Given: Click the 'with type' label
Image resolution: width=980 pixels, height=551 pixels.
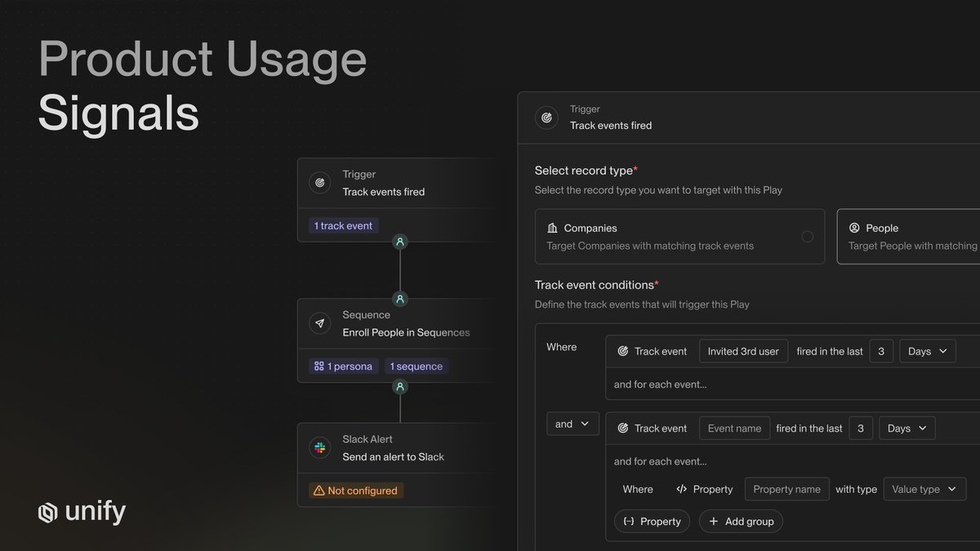Looking at the screenshot, I should [856, 489].
